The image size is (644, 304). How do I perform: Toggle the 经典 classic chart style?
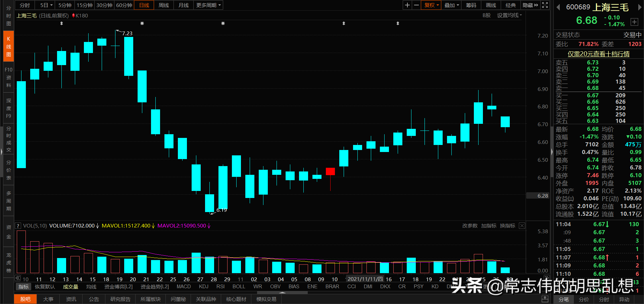pyautogui.click(x=510, y=5)
